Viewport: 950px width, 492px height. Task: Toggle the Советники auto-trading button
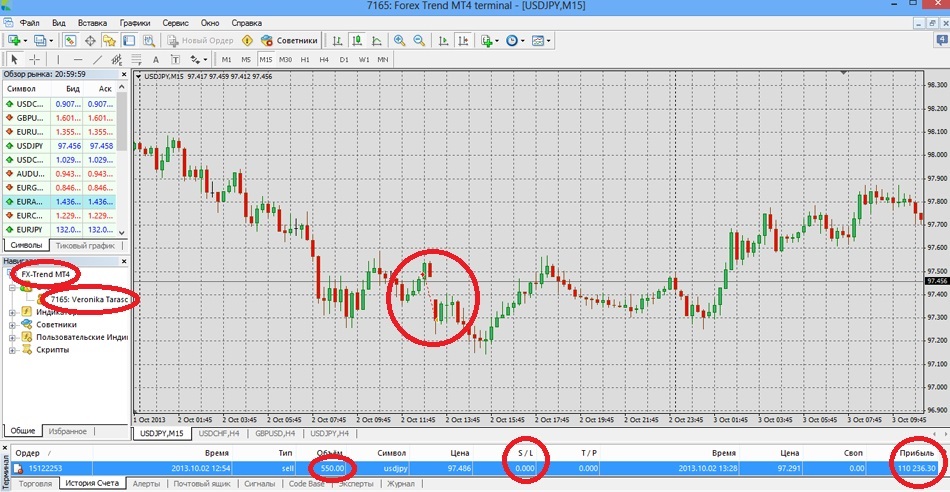(289, 41)
